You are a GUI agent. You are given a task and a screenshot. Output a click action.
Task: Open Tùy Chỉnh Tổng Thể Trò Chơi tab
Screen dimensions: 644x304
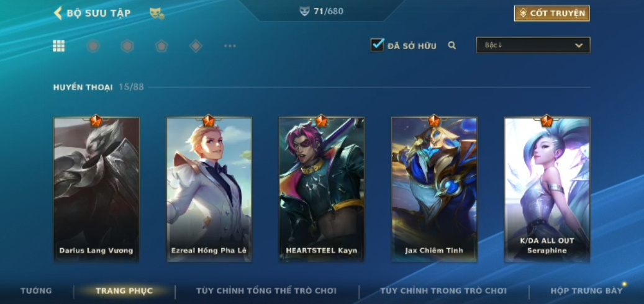(266, 291)
